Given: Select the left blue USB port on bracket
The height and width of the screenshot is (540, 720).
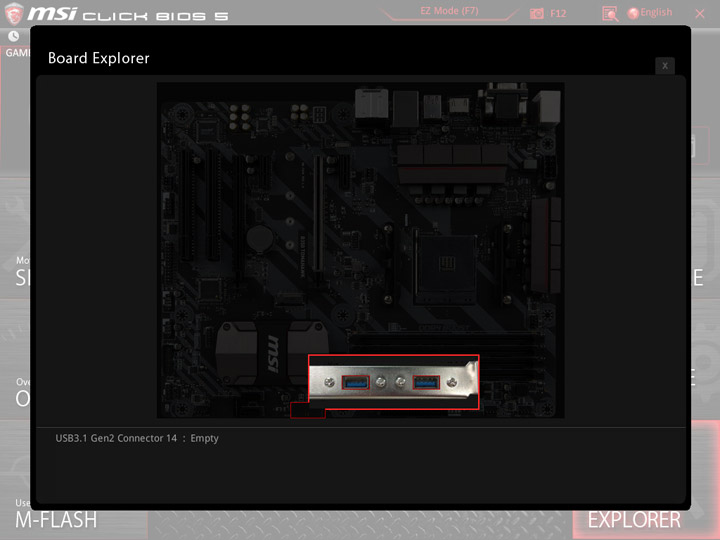Looking at the screenshot, I should click(x=355, y=382).
